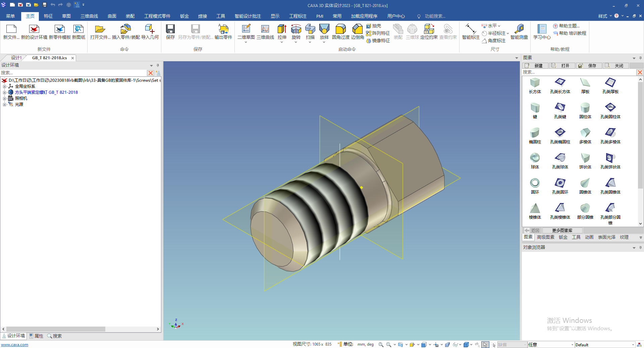
Task: Click the catalog scroll-down arrow
Action: click(x=640, y=224)
